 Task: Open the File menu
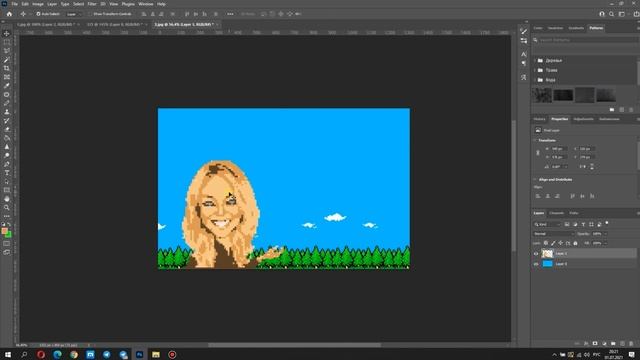coord(14,4)
